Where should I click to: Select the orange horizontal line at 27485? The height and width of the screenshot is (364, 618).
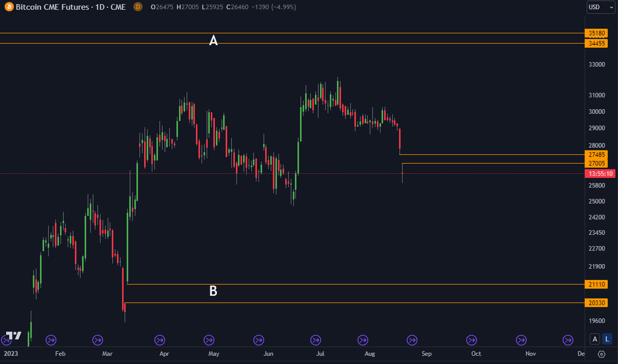pos(492,154)
